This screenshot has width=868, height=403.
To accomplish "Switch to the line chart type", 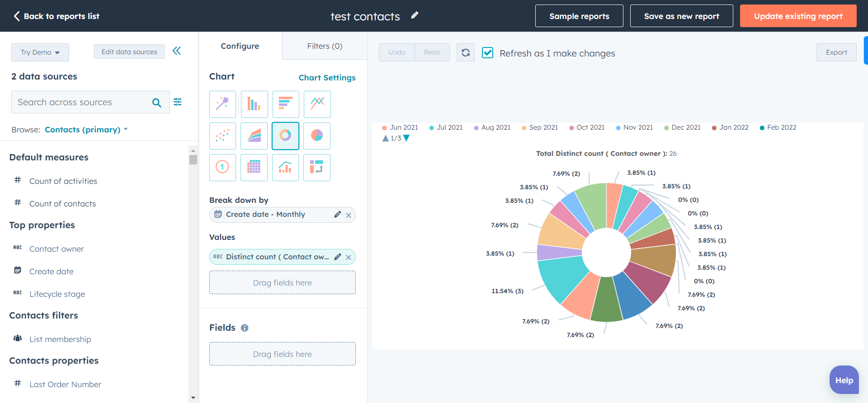I will click(x=317, y=104).
